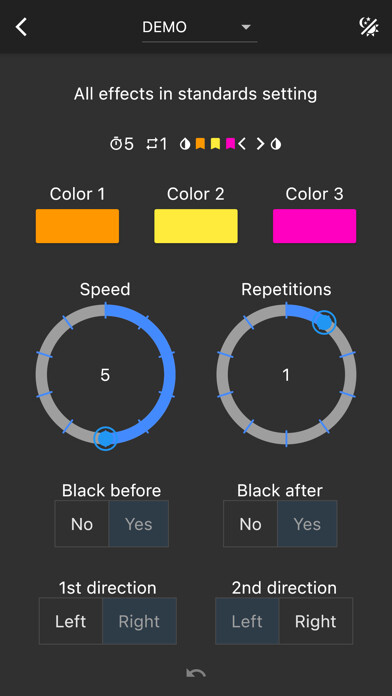Tap the stopwatch speed icon in summary

click(115, 144)
